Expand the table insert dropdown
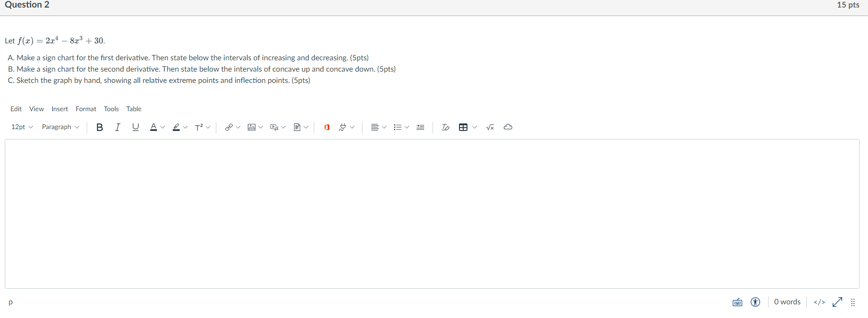This screenshot has height=318, width=868. [x=475, y=127]
